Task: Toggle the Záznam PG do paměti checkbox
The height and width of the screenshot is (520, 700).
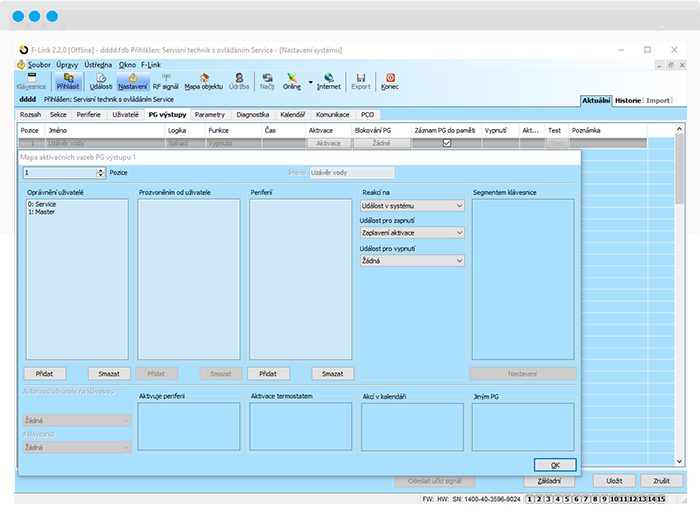Action: click(447, 143)
